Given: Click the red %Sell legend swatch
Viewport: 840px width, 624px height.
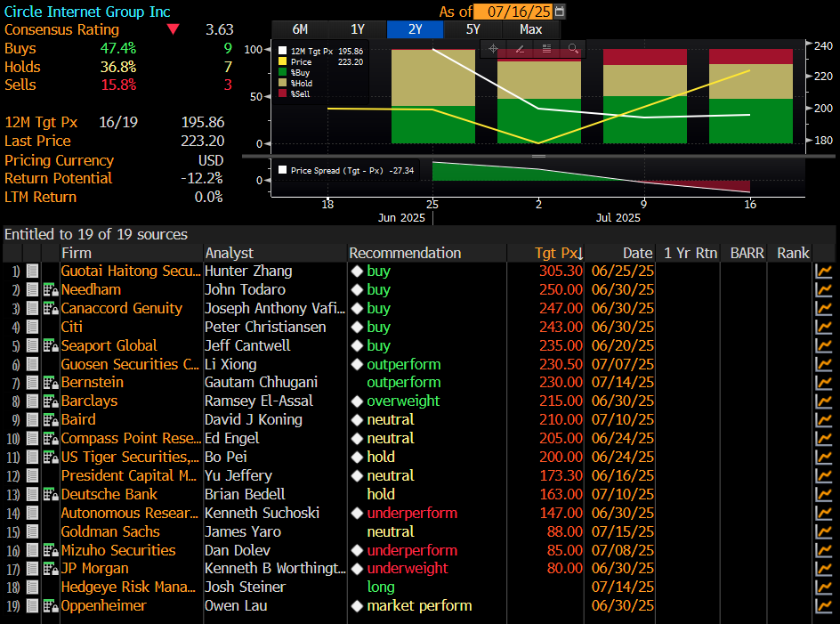Looking at the screenshot, I should click(282, 93).
